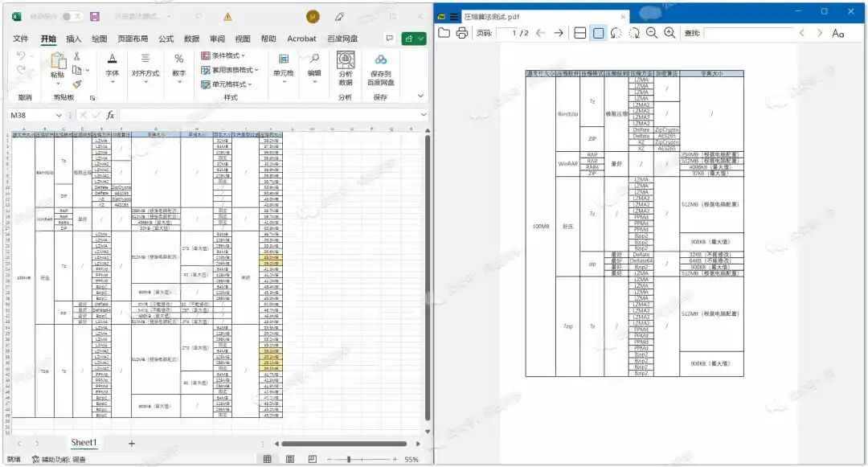
Task: Go to previous page arrow in PDF viewer
Action: pyautogui.click(x=541, y=33)
